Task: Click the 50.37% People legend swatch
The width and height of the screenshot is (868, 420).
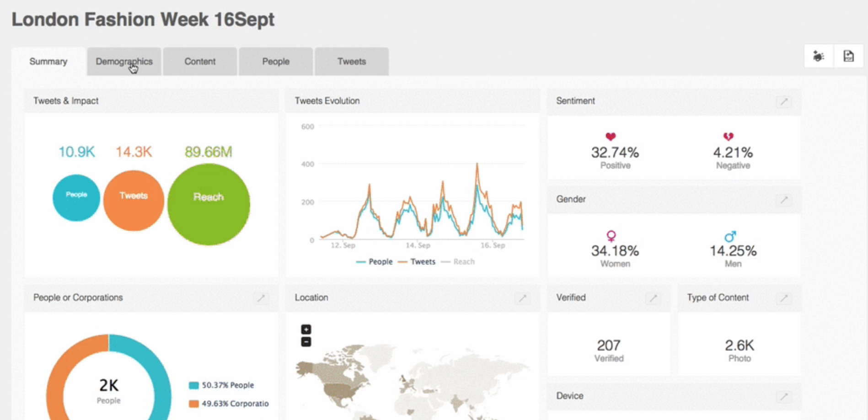Action: pyautogui.click(x=194, y=385)
